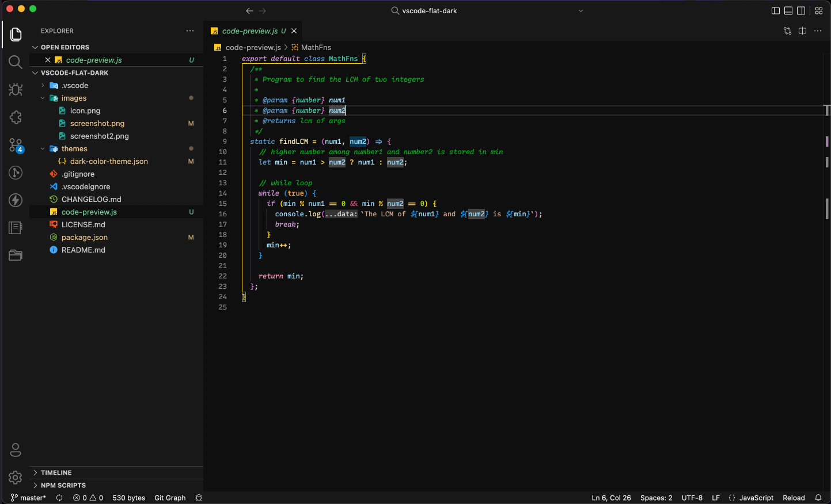
Task: Open Explorer more actions ellipsis
Action: [x=190, y=31]
